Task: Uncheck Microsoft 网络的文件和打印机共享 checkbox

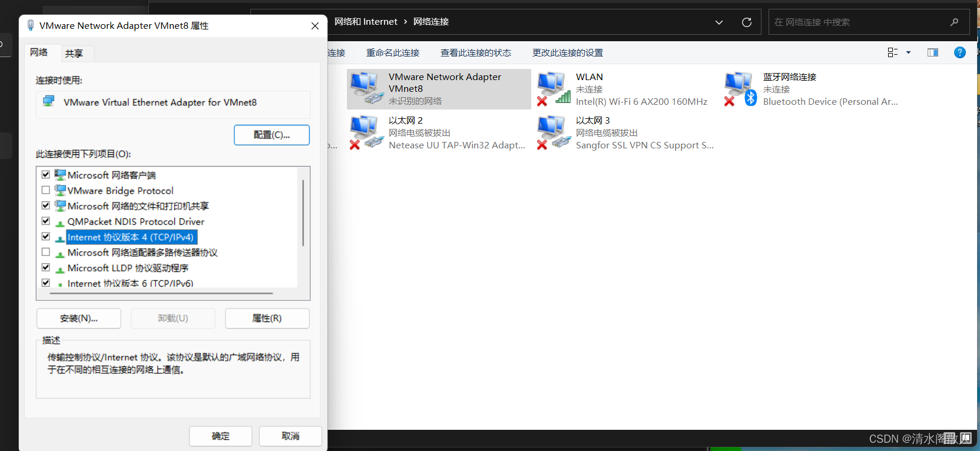Action: [46, 205]
